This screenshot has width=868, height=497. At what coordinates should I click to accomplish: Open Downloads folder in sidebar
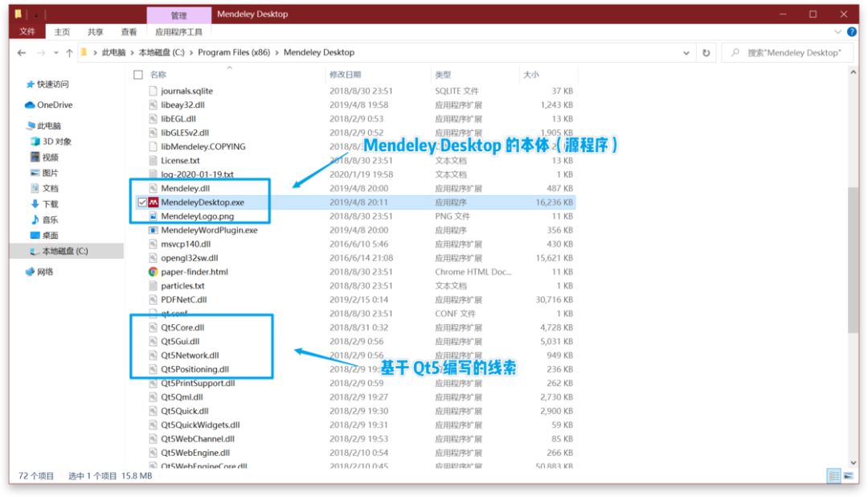pos(44,204)
